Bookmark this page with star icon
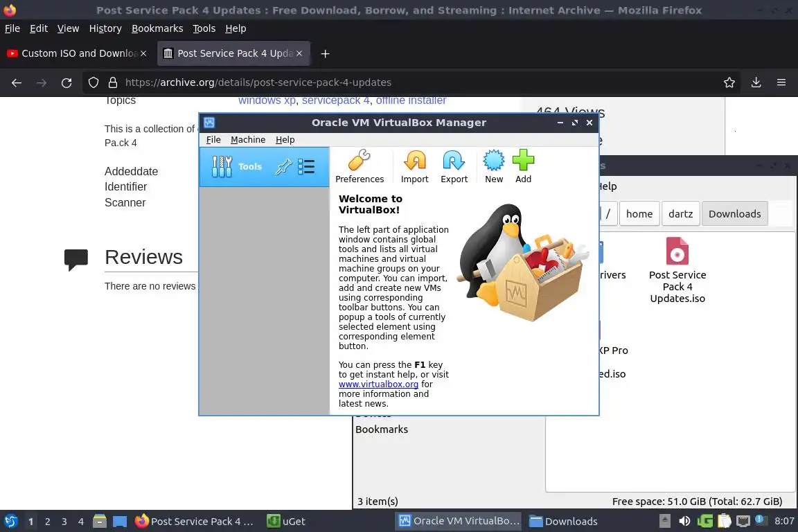Image resolution: width=798 pixels, height=532 pixels. 729,82
